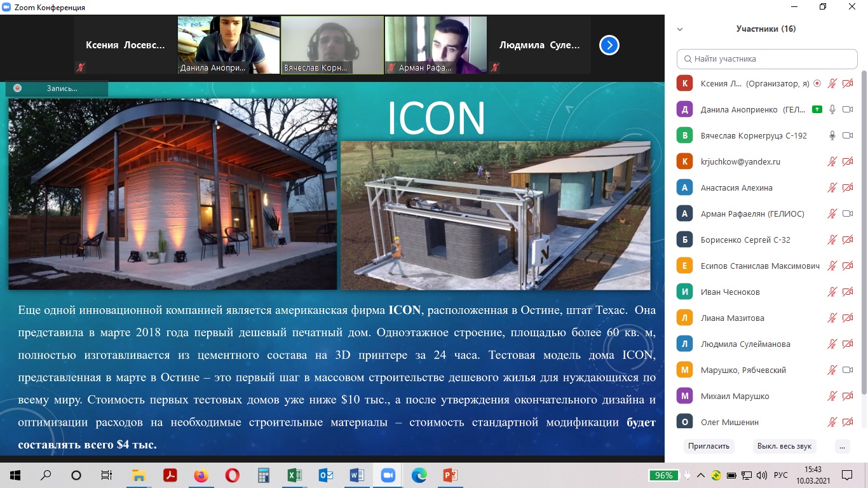
Task: Click the purple Д avatar of Данила Аноприенко
Action: pyautogui.click(x=684, y=109)
